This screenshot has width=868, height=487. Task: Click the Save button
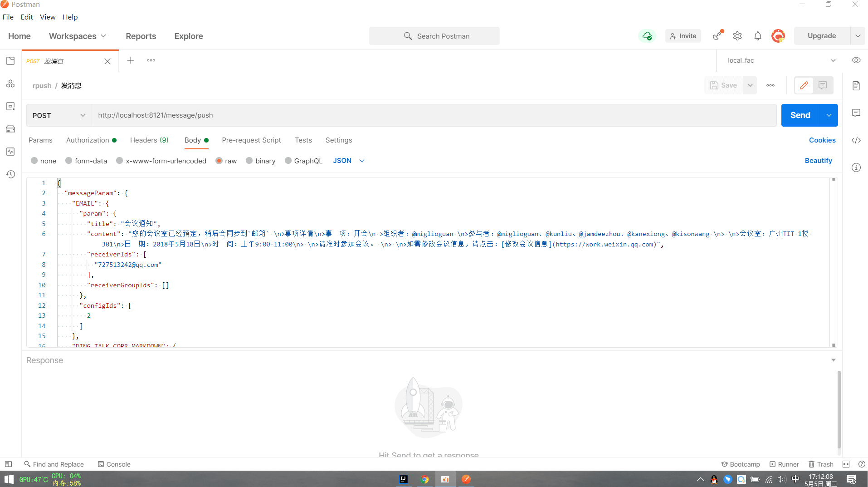724,85
